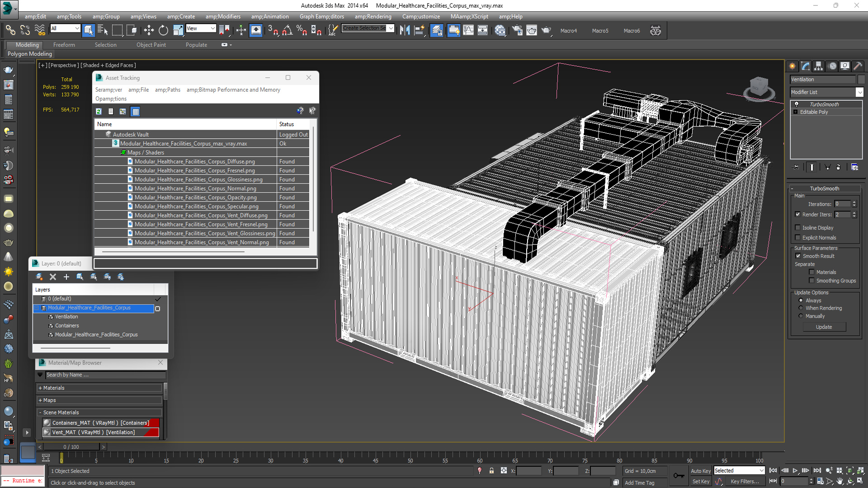This screenshot has height=488, width=868.
Task: Open the selection filter All dropdown
Action: point(77,28)
